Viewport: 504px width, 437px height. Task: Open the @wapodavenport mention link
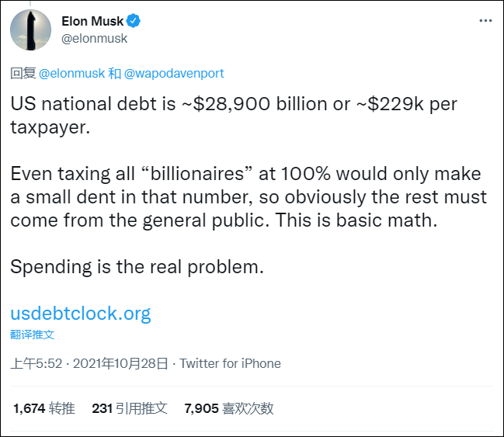pyautogui.click(x=174, y=74)
